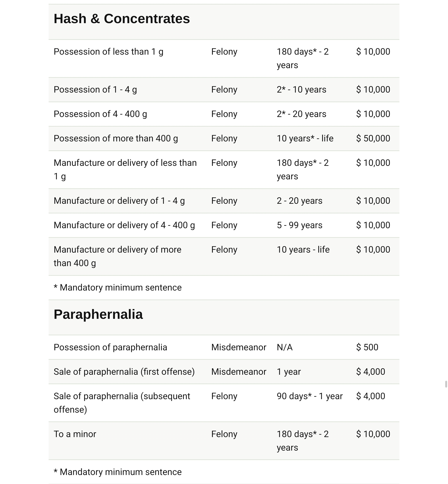Click the 10 years* - life penalty cell

[305, 138]
